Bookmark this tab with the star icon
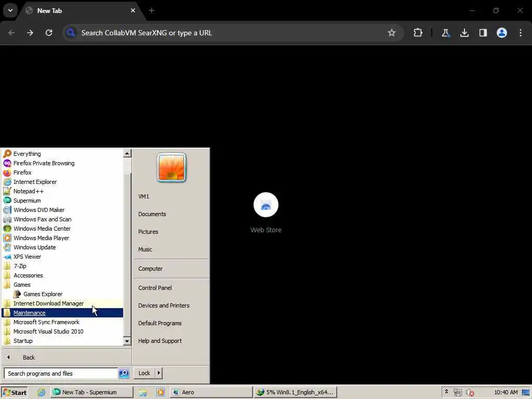Viewport: 532px width, 399px height. [x=392, y=33]
